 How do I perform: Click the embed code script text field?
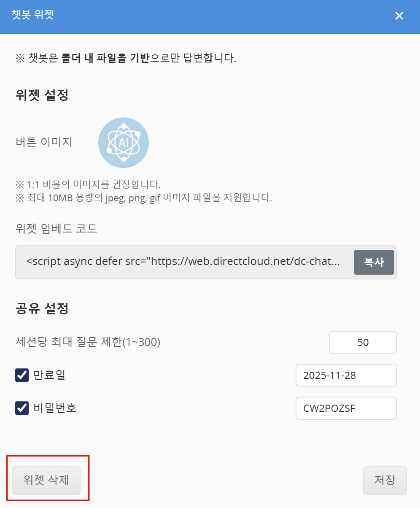coord(183,262)
